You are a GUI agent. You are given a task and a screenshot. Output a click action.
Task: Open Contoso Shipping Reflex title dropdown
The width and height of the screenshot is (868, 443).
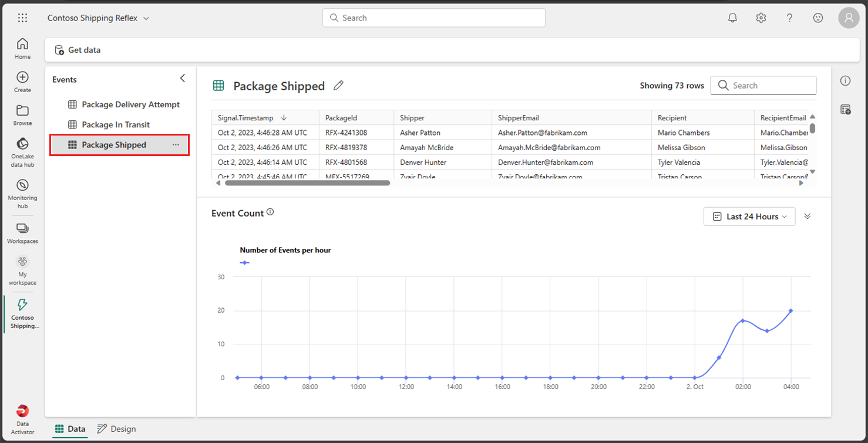click(98, 18)
